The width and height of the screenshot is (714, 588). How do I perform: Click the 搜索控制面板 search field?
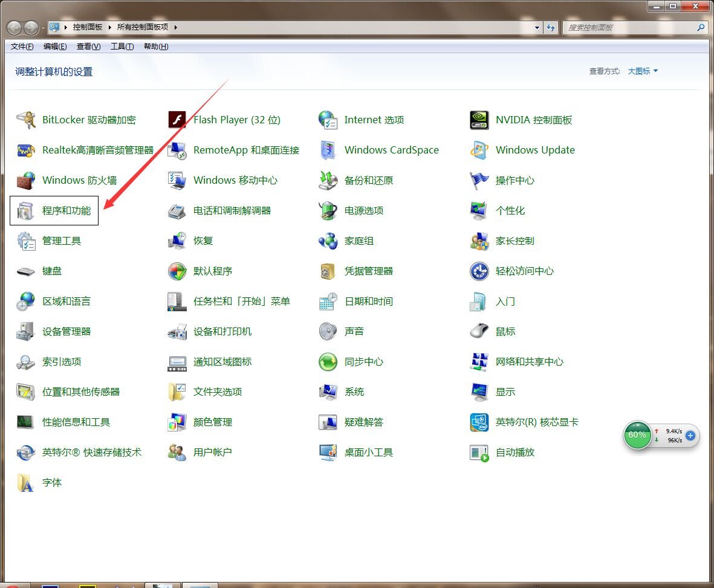pyautogui.click(x=629, y=28)
